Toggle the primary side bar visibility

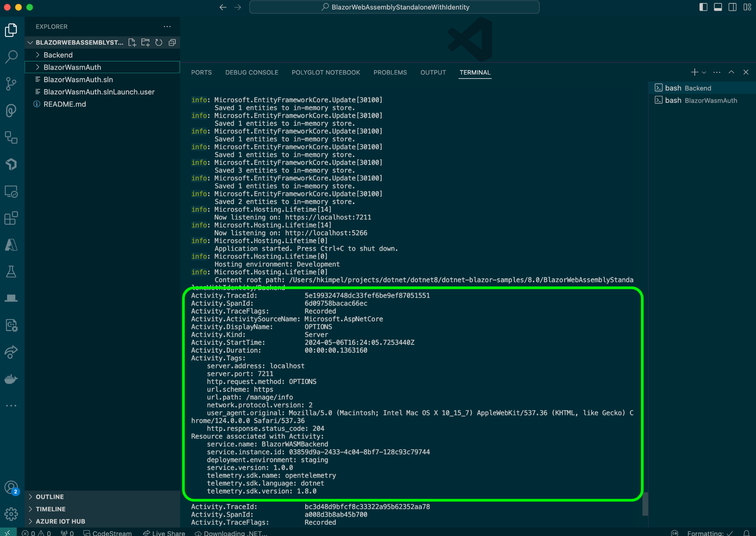coord(703,7)
